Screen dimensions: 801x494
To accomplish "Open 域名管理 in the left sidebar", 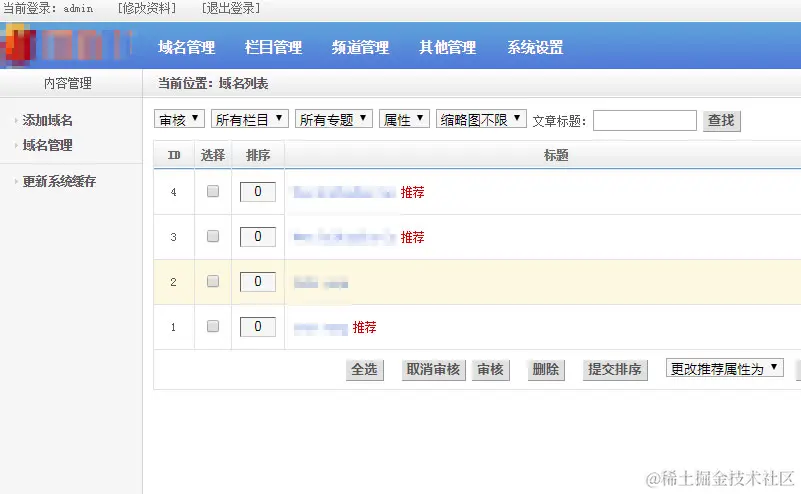I will tap(48, 145).
